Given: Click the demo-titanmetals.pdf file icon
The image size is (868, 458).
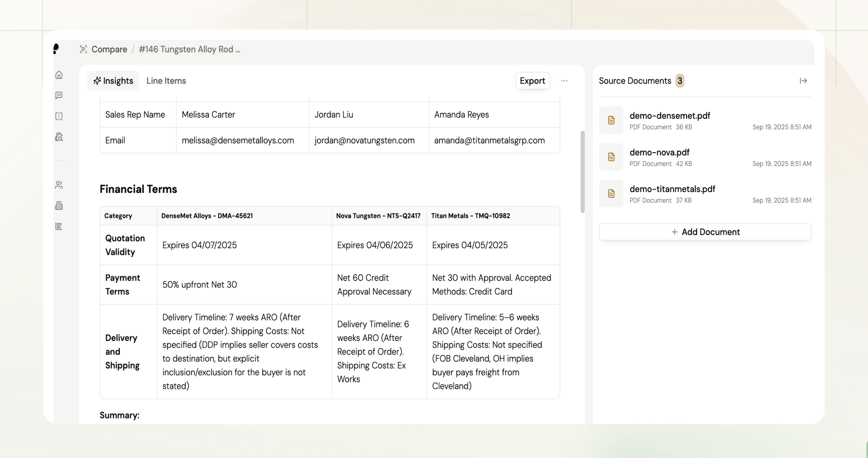Looking at the screenshot, I should click(611, 193).
